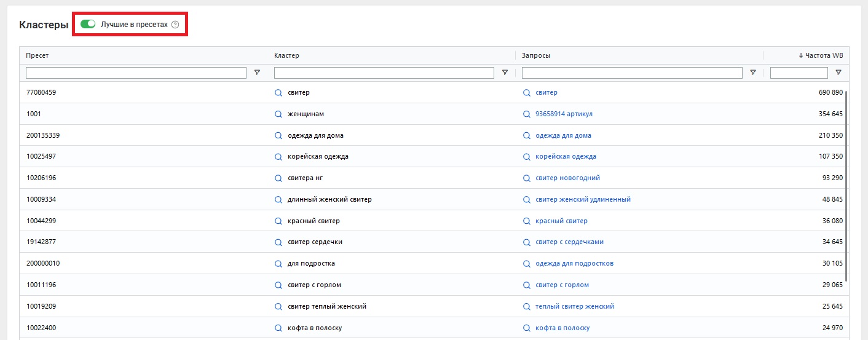
Task: Click the Частота WB filter input field
Action: (799, 73)
